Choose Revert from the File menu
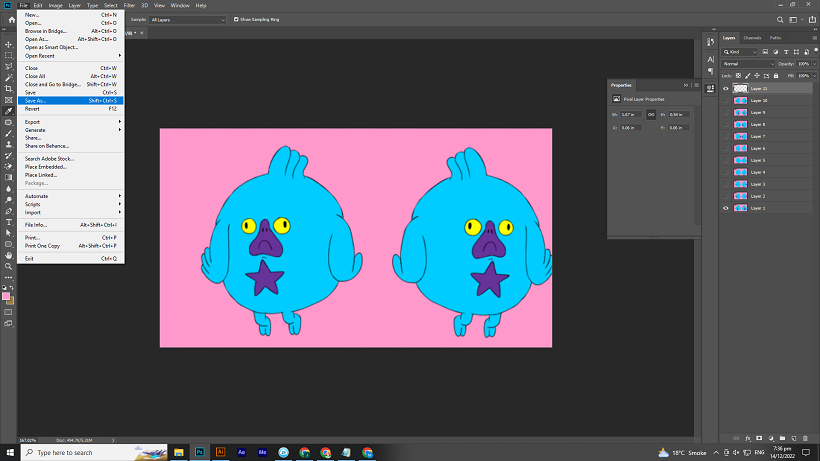Viewport: 820px width, 461px height. 71,109
